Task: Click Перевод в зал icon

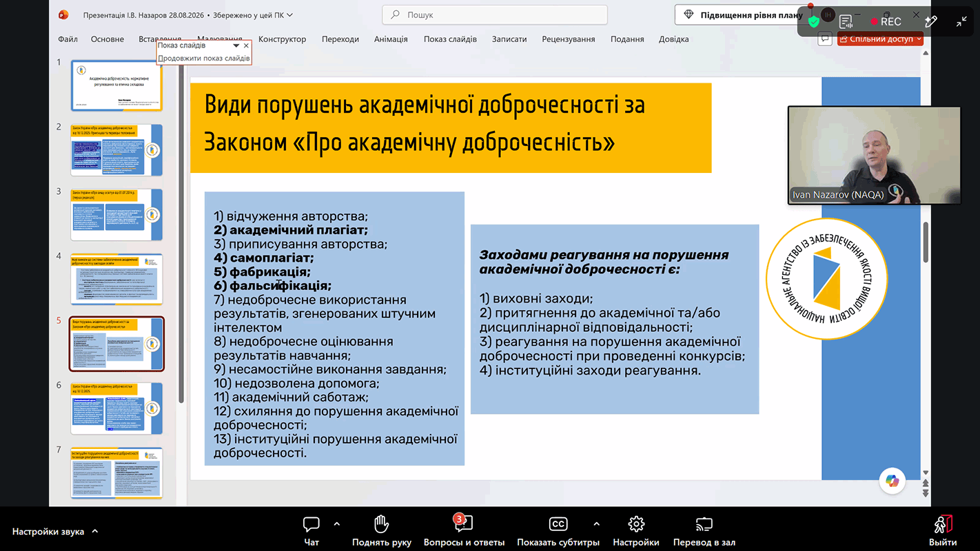Action: point(704,525)
